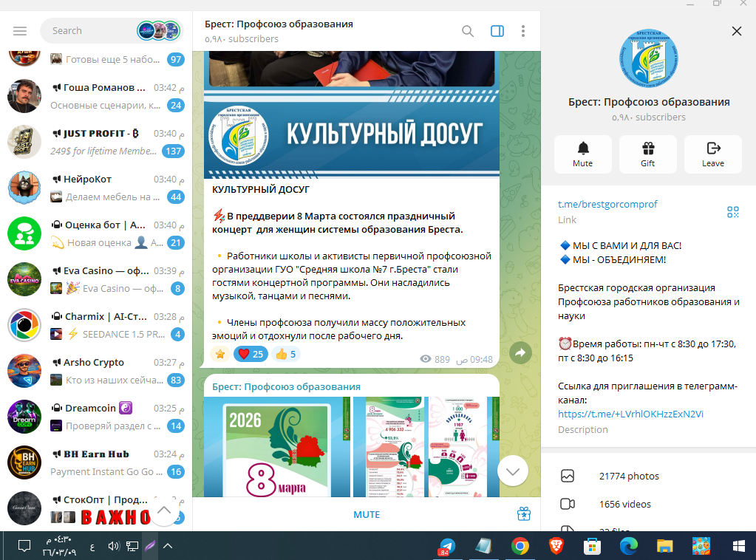Screen dimensions: 756x560
Task: Close the channel info panel
Action: (x=736, y=31)
